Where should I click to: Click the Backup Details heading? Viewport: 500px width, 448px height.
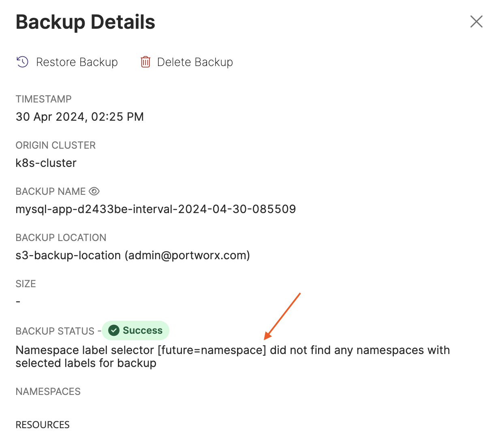click(x=85, y=22)
